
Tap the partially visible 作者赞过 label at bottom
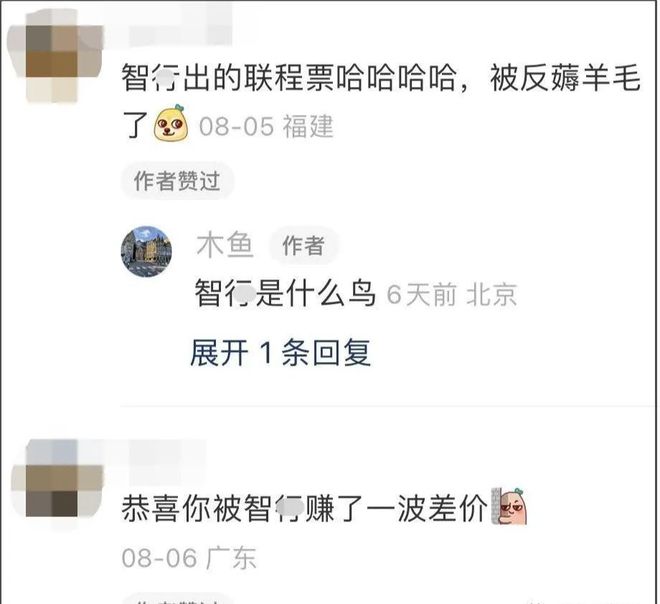pyautogui.click(x=177, y=599)
